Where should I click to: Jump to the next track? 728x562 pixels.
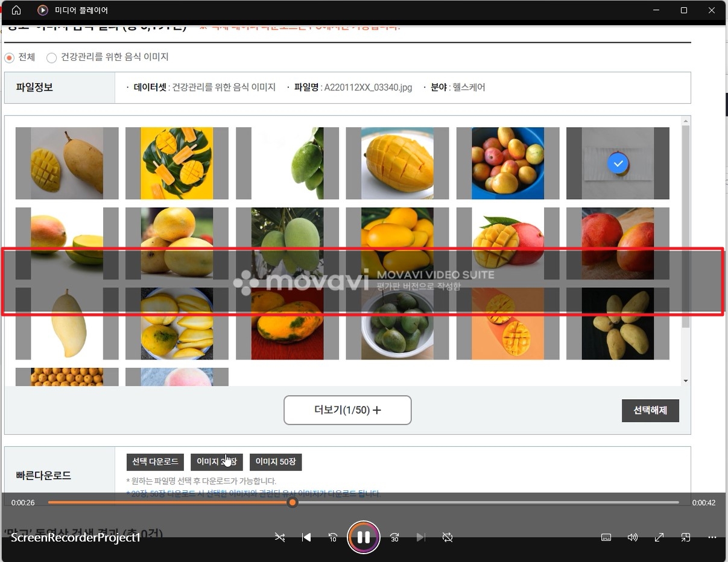[x=421, y=537]
